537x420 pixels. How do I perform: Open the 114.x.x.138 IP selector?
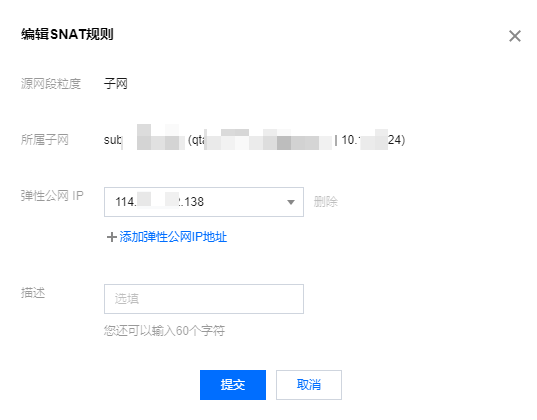[204, 202]
